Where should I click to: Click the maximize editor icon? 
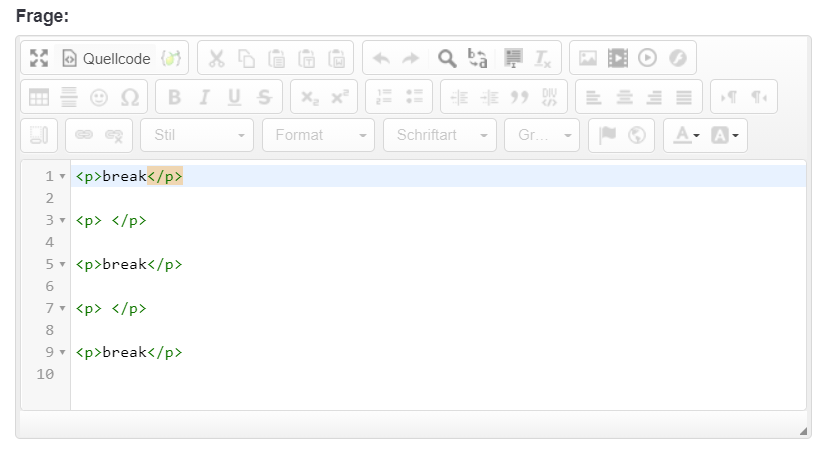click(x=39, y=58)
